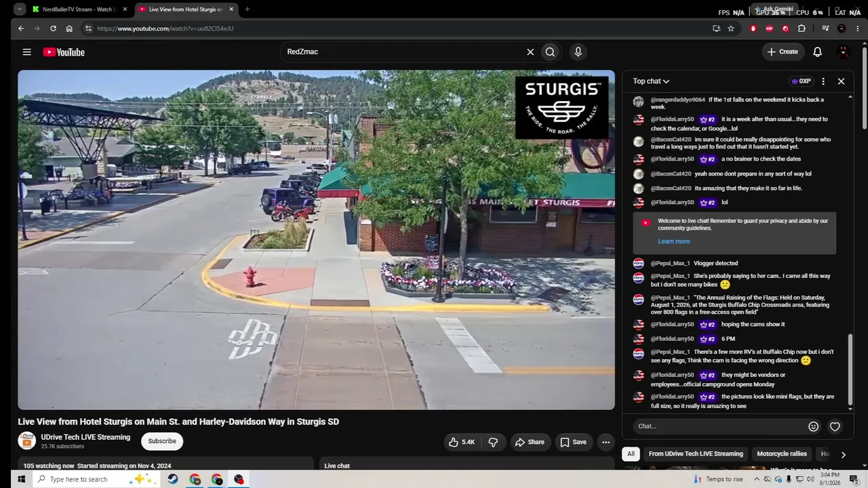View site information icon in address bar
The image size is (868, 488).
click(x=87, y=28)
